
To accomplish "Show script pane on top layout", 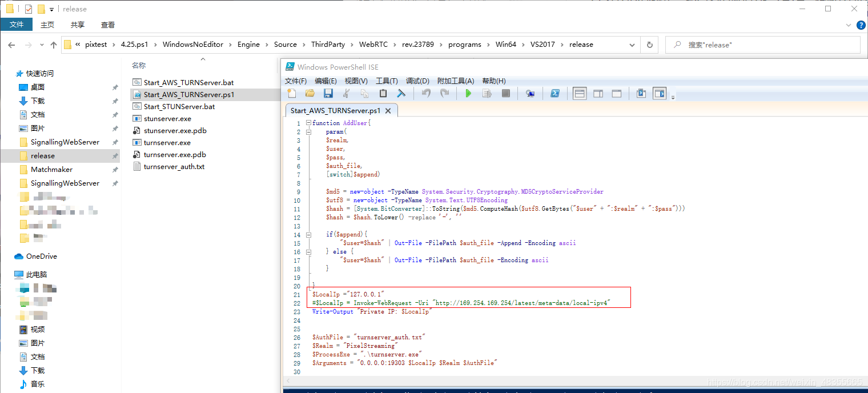I will (580, 93).
